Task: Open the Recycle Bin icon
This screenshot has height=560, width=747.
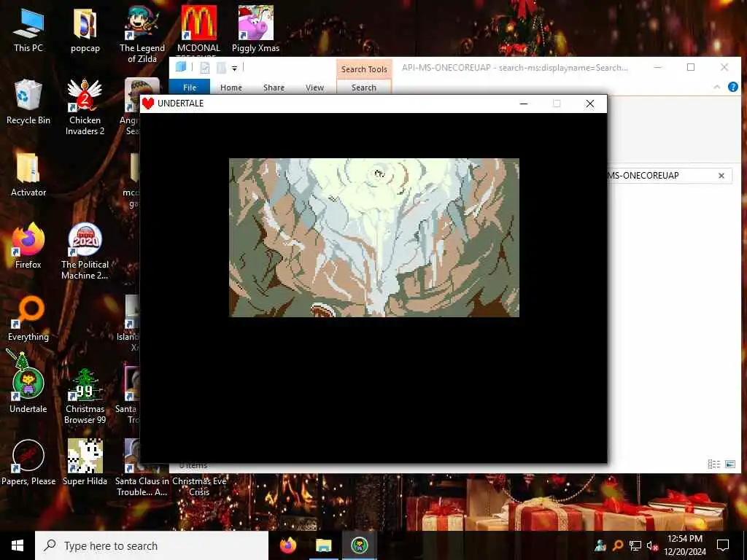Action: 28,102
